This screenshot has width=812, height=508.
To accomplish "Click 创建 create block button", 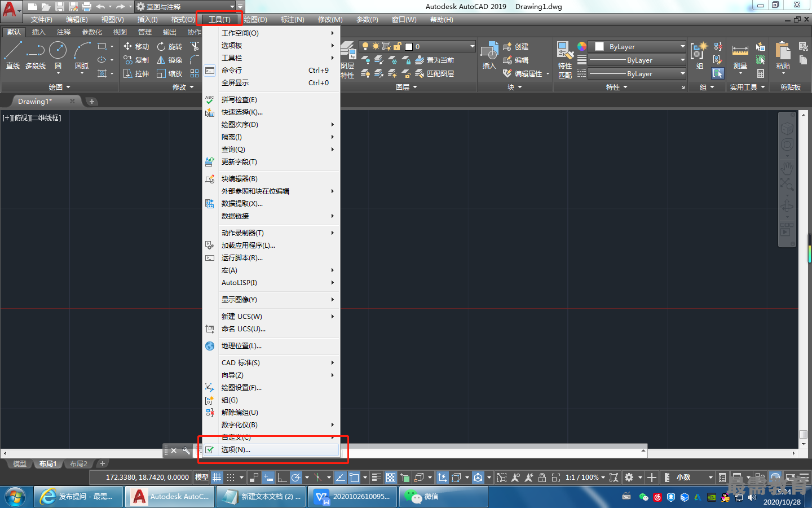I will click(x=516, y=46).
